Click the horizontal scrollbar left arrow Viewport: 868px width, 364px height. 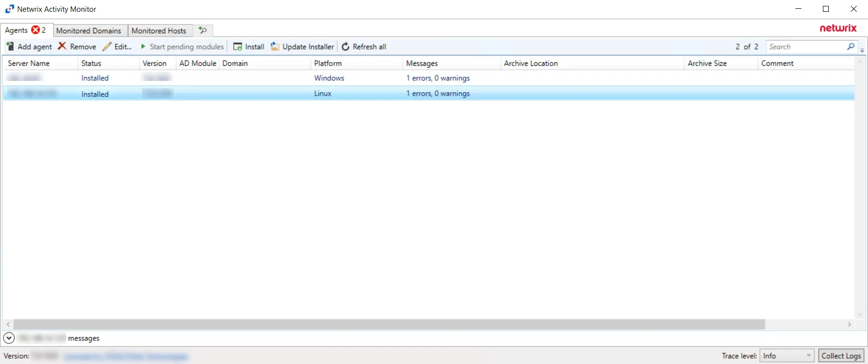coord(8,324)
